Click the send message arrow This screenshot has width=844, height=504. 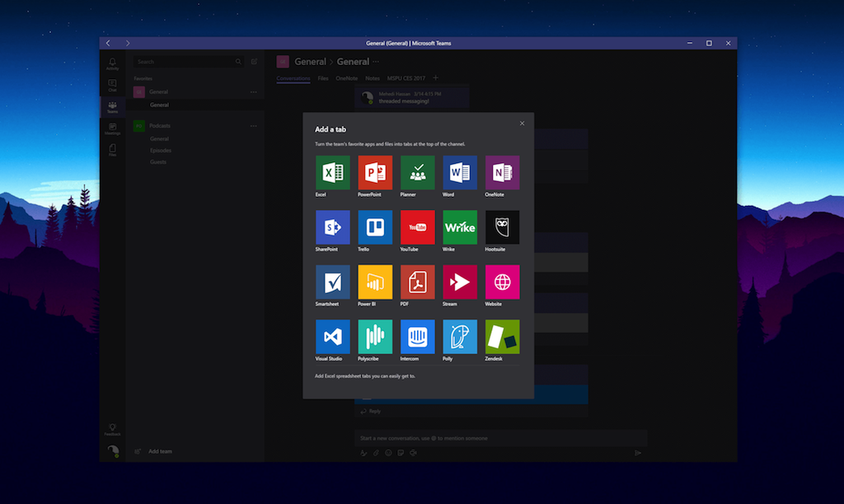[x=638, y=453]
